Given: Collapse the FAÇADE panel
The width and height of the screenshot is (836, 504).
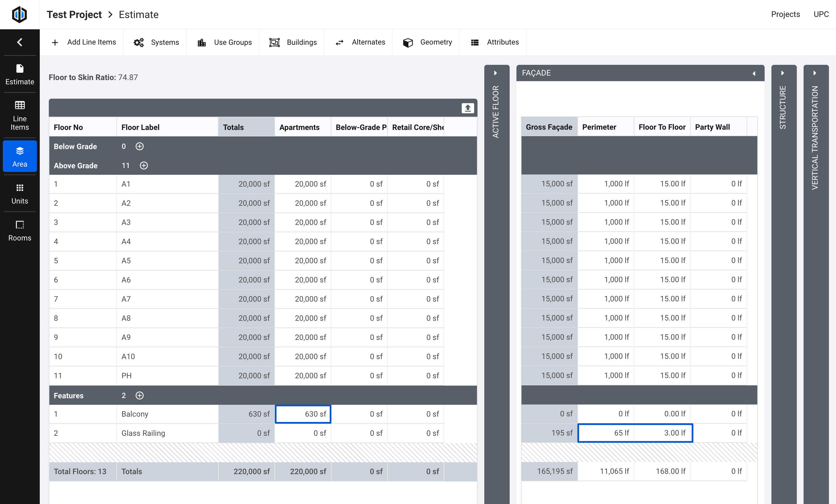Looking at the screenshot, I should (754, 73).
